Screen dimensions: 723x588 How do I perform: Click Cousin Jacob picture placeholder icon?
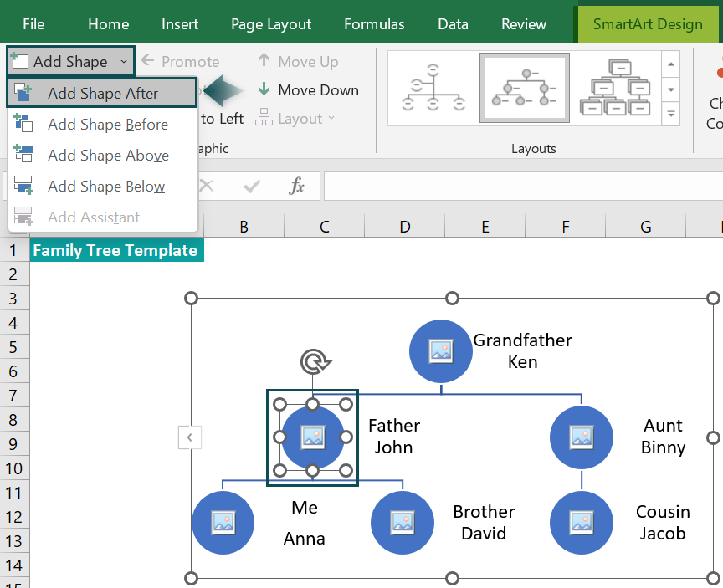pos(582,523)
